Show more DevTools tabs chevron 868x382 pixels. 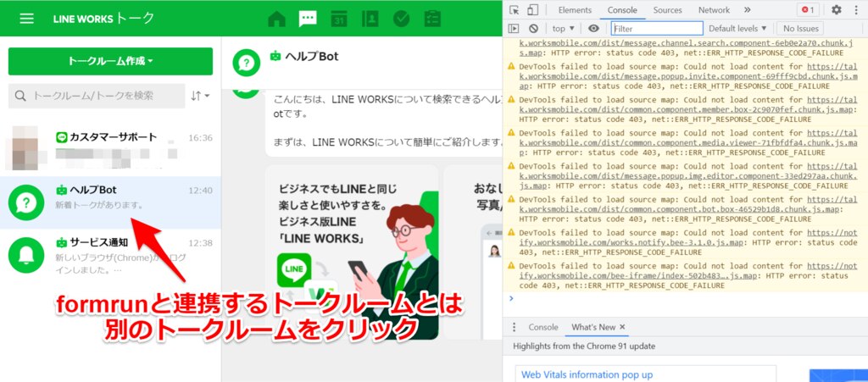click(x=748, y=10)
